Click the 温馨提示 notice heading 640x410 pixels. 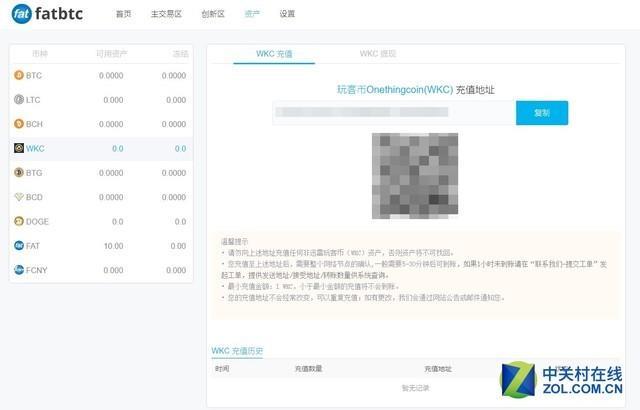(x=234, y=242)
